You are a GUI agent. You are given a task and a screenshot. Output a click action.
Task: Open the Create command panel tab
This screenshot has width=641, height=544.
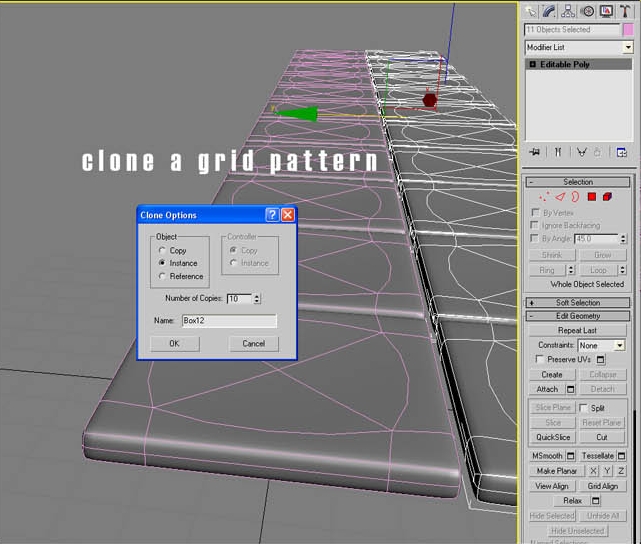click(x=531, y=11)
